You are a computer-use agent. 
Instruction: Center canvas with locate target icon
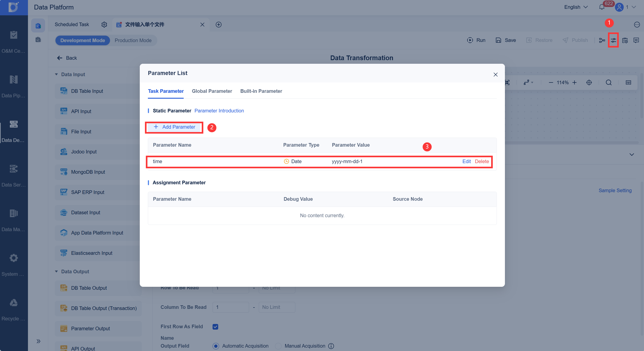tap(589, 82)
